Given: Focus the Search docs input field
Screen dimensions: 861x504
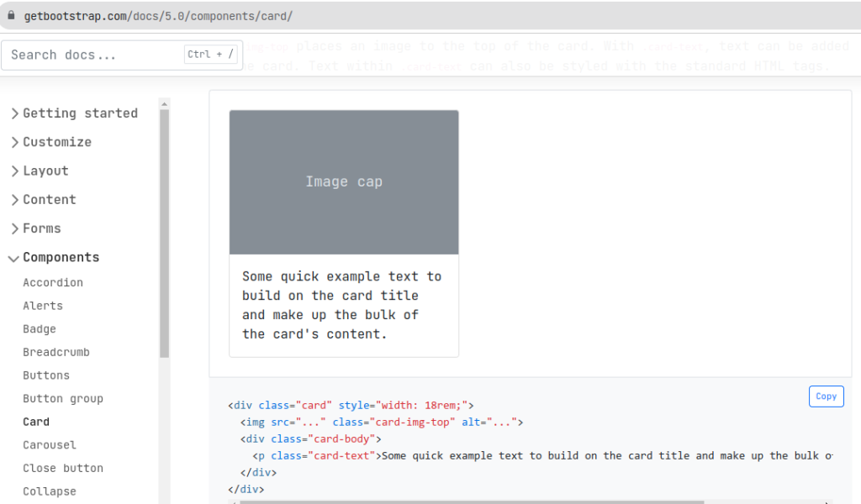Looking at the screenshot, I should click(x=92, y=55).
